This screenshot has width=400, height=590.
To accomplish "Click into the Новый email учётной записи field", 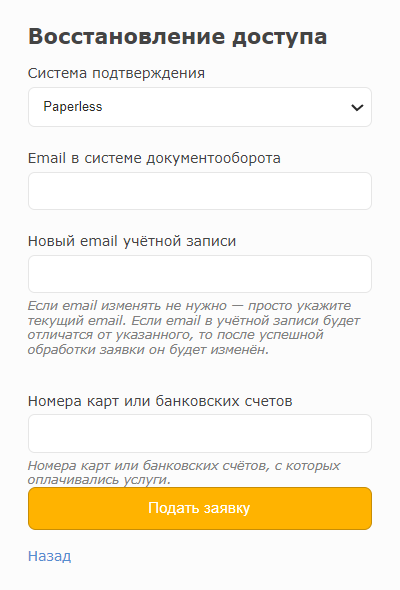I will [200, 274].
